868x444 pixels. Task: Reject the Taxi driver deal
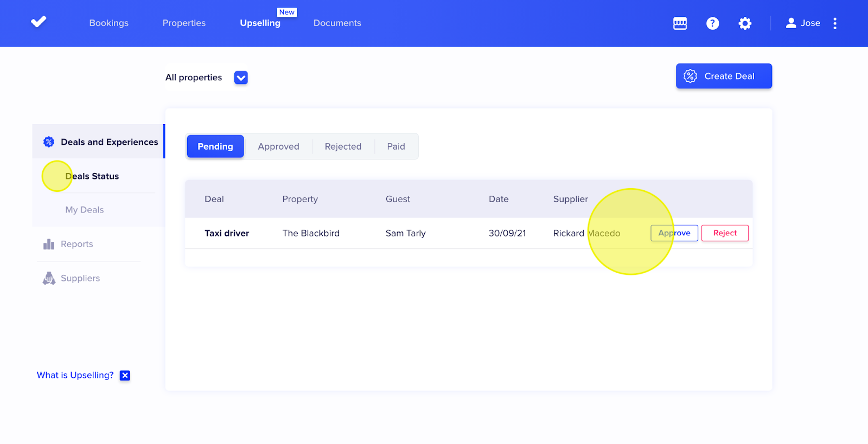tap(725, 233)
